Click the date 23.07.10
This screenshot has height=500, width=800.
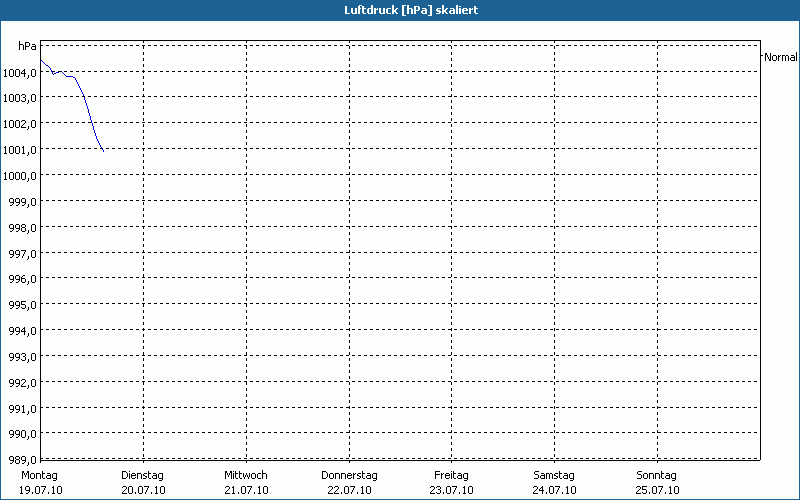[x=452, y=491]
